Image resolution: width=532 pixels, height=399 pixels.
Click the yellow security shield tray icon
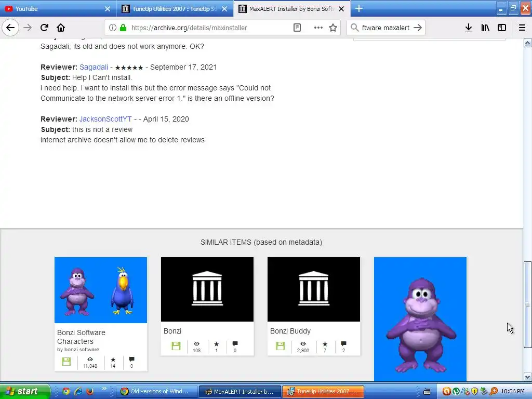point(475,392)
